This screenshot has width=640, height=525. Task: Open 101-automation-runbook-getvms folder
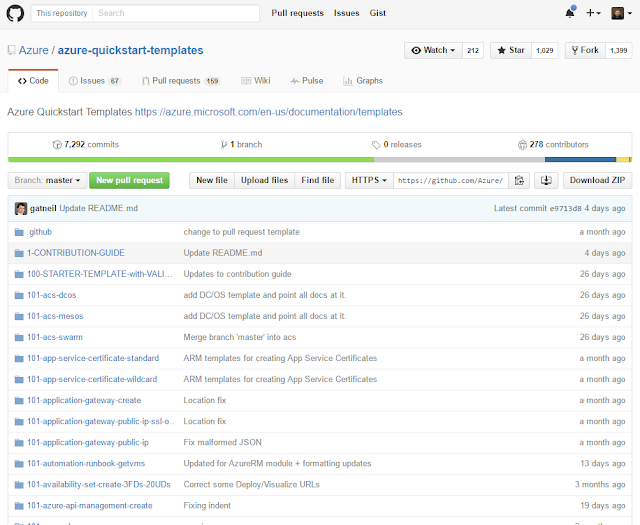[86, 464]
